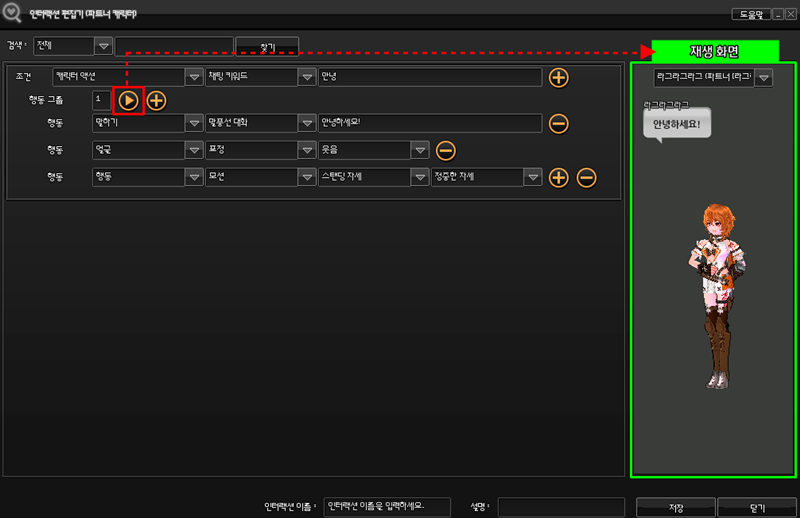
Task: Remove the 말하기 action row with minus icon
Action: (559, 123)
